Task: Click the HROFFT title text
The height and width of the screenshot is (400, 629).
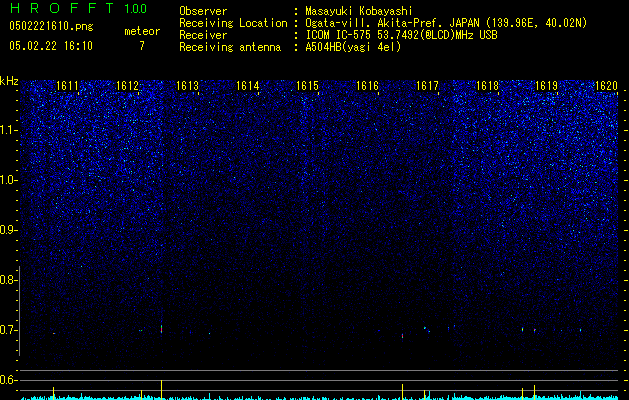Action: click(x=62, y=8)
